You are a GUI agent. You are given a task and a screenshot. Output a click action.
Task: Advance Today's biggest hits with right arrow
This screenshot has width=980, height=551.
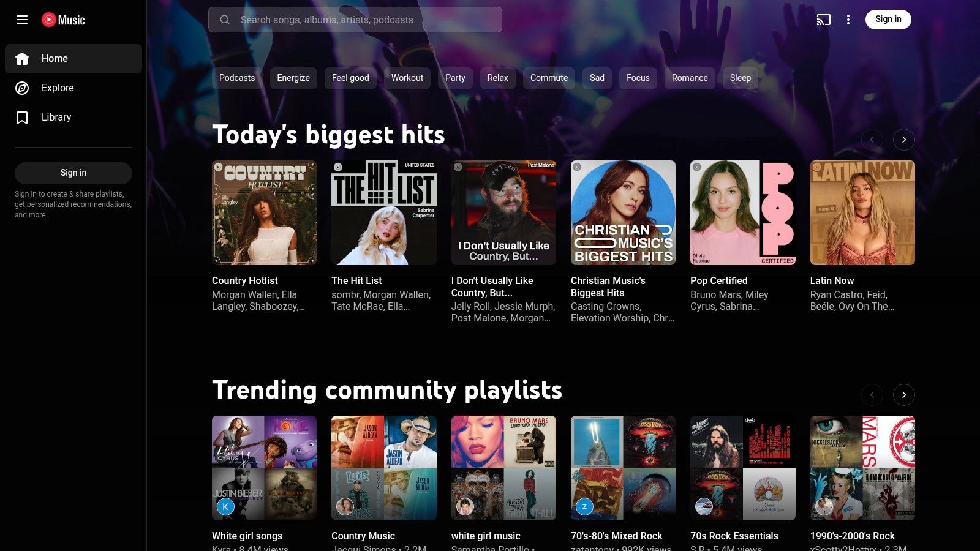point(903,139)
